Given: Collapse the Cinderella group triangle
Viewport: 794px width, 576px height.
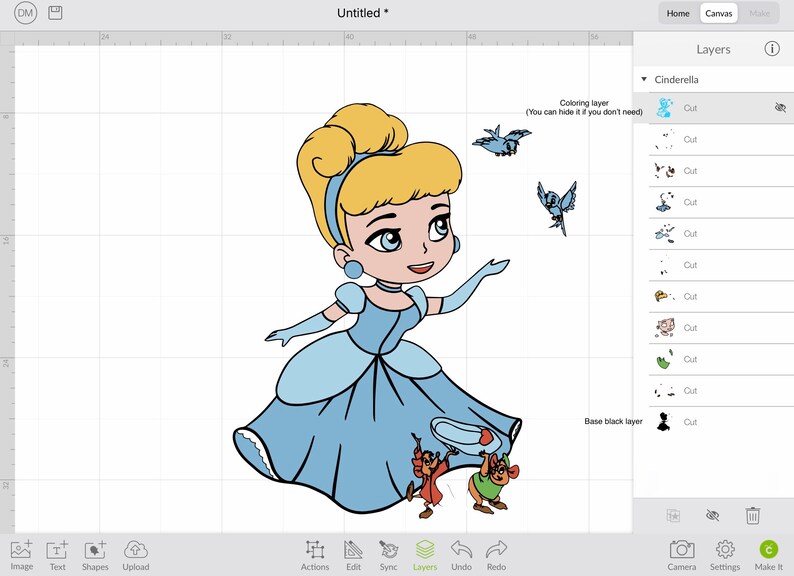Looking at the screenshot, I should point(644,79).
